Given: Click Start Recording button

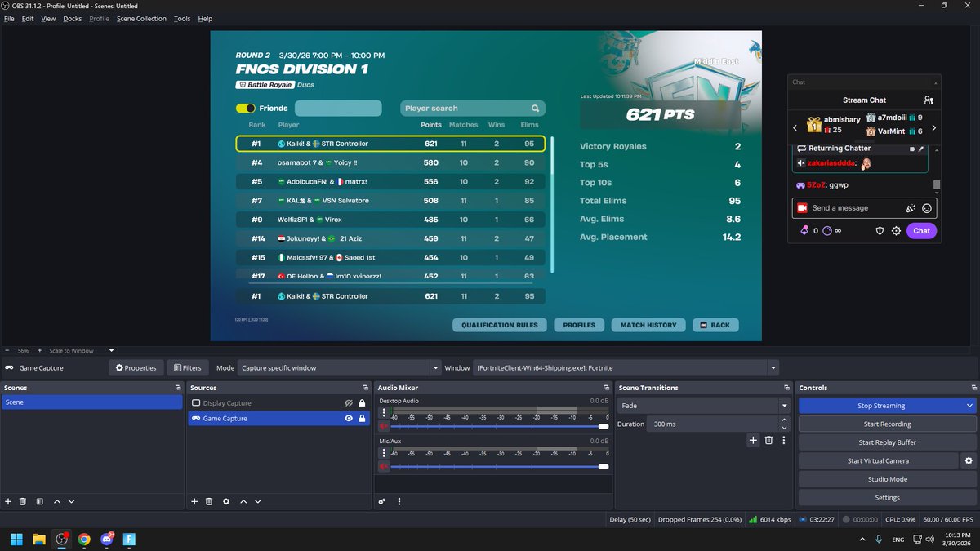Looking at the screenshot, I should pyautogui.click(x=887, y=424).
